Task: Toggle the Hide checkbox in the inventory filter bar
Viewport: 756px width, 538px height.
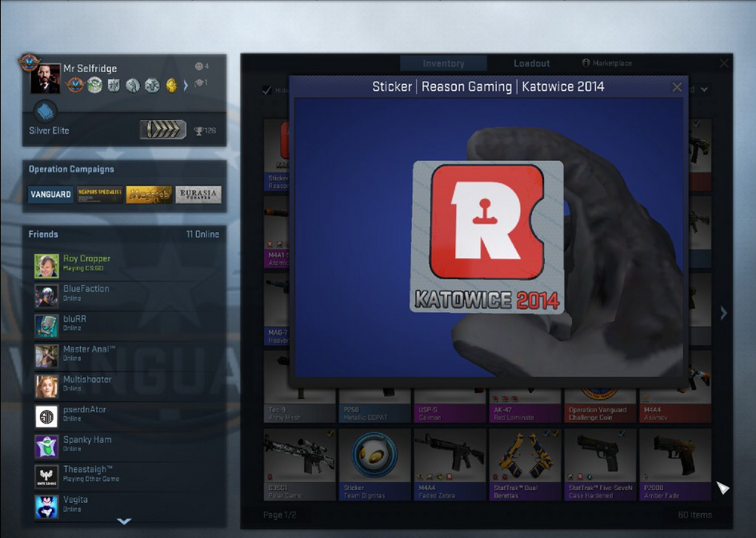Action: pyautogui.click(x=266, y=90)
